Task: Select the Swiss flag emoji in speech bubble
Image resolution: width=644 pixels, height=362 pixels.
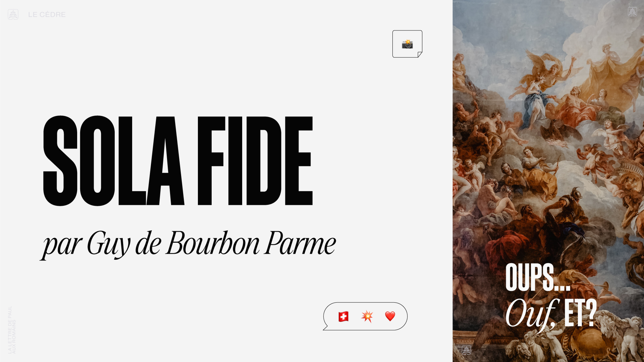Action: (343, 316)
